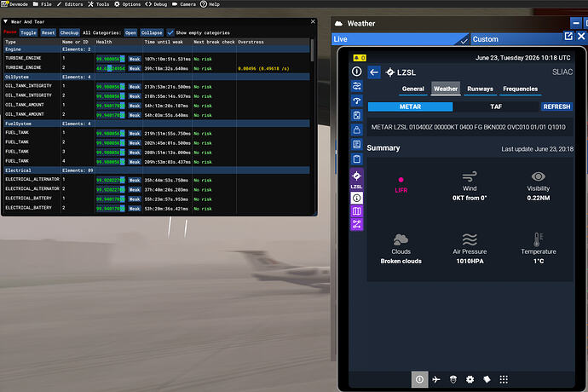Pop out the Weather panel to a window
Screen dimensions: 588x392
[x=568, y=36]
